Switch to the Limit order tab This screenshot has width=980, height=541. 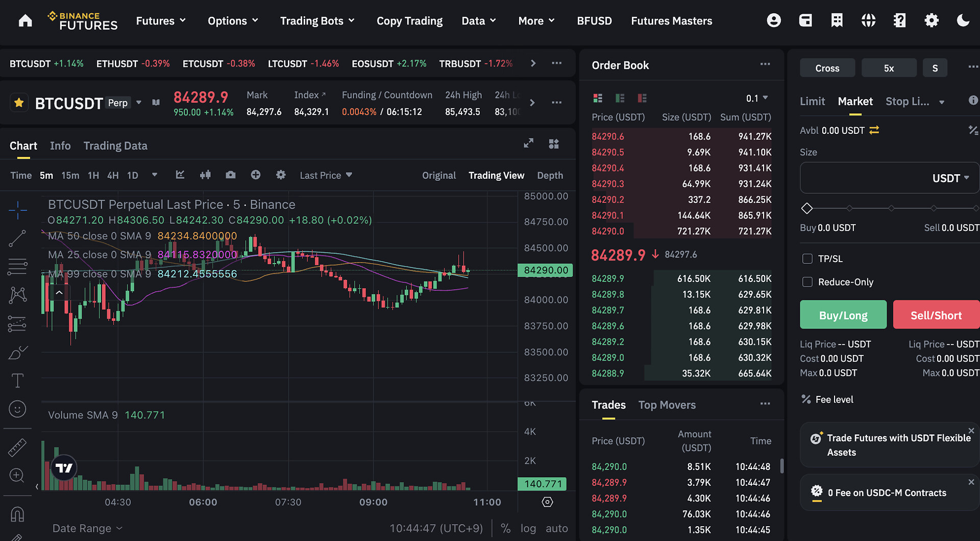coord(812,101)
